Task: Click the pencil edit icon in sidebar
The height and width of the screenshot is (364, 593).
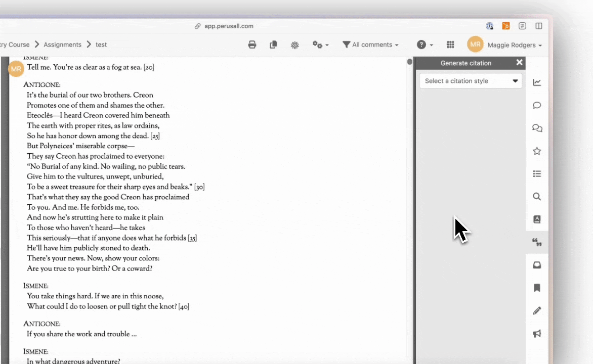Action: point(537,310)
